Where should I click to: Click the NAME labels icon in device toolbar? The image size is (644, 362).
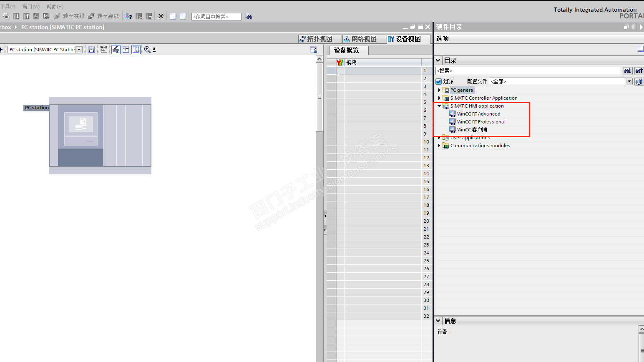104,50
